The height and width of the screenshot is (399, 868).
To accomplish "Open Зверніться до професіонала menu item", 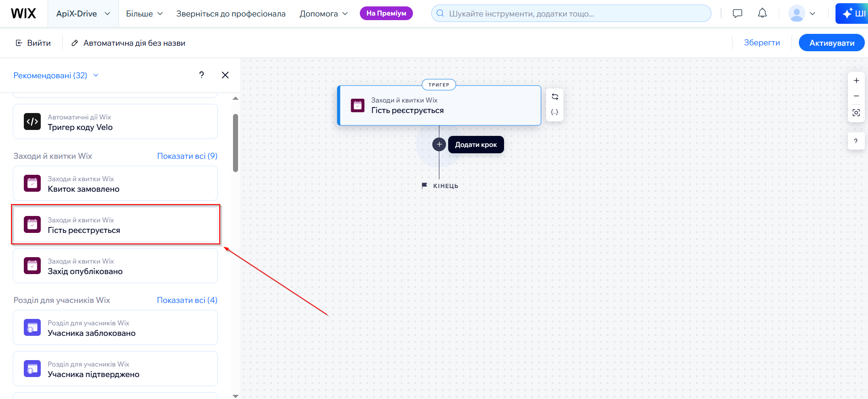I will click(x=231, y=14).
